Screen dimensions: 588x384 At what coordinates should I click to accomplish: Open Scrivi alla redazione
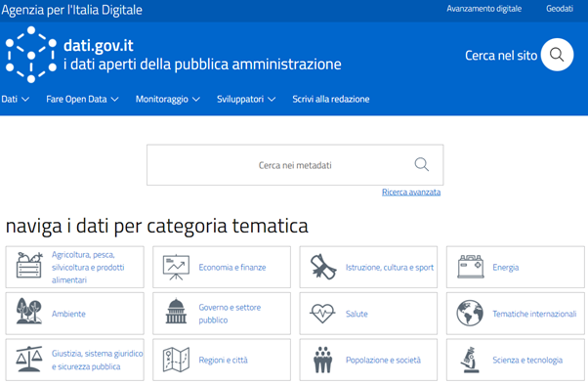(x=331, y=99)
